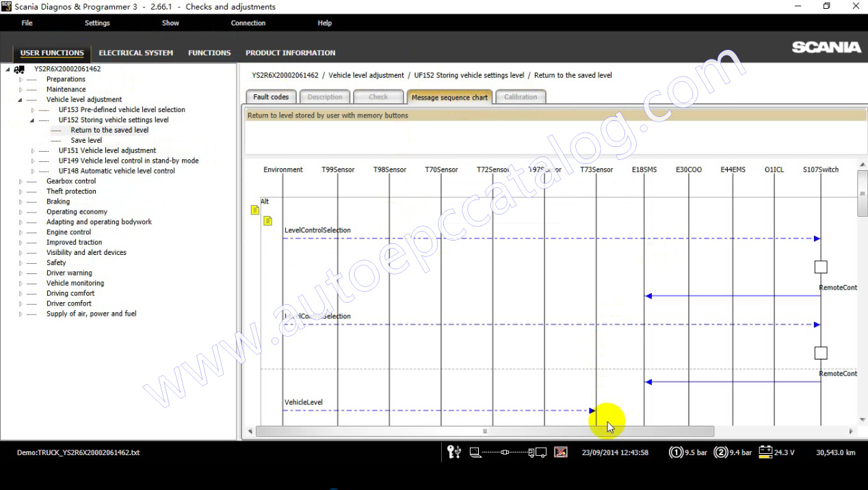868x490 pixels.
Task: Expand the Maintenance tree node
Action: click(21, 90)
